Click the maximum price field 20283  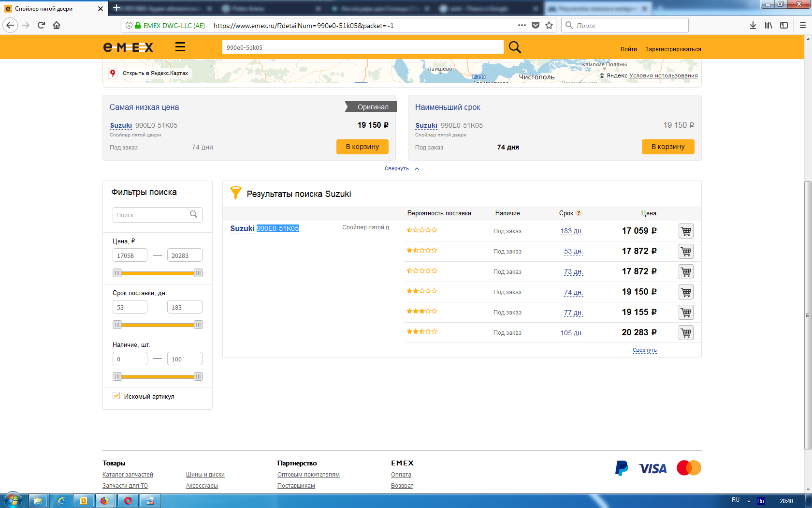185,255
